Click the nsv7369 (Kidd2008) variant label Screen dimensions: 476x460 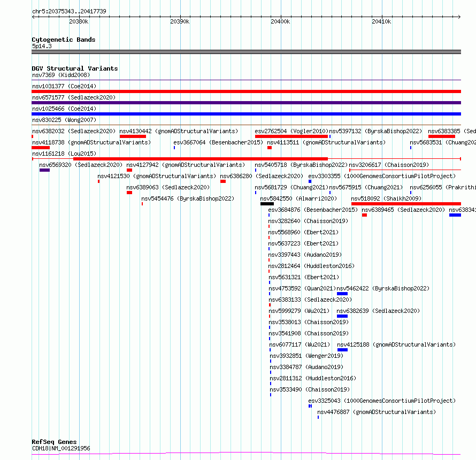61,75
